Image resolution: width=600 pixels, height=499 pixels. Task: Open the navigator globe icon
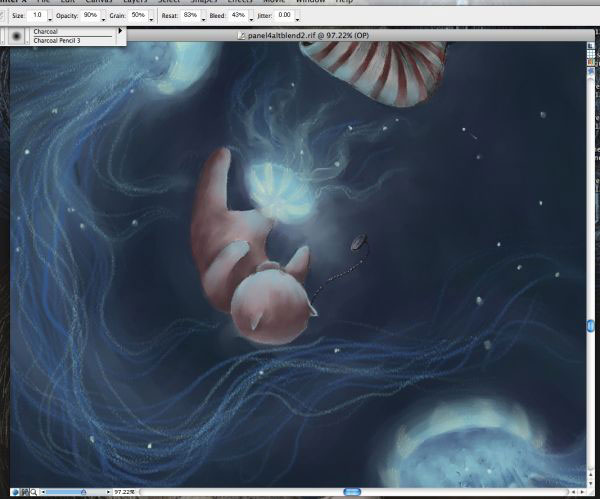pos(15,492)
